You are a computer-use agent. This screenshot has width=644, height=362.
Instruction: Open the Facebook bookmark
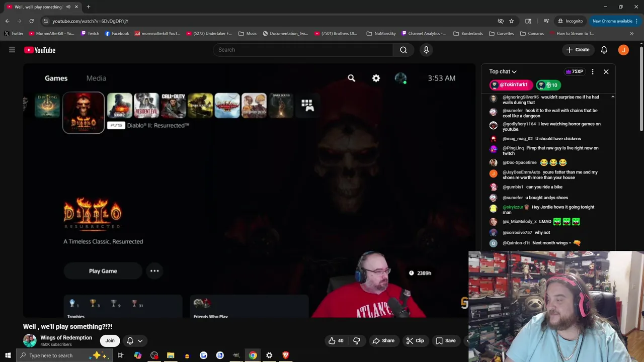coord(117,33)
